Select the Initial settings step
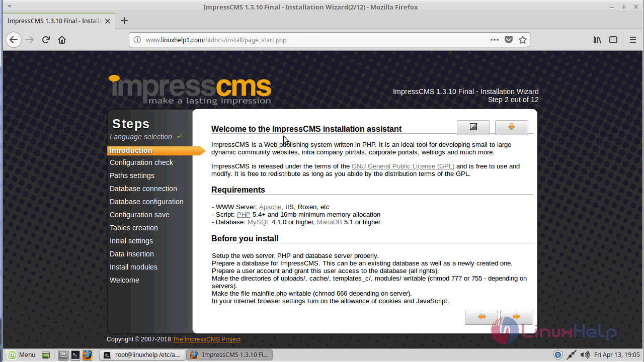 pyautogui.click(x=131, y=241)
